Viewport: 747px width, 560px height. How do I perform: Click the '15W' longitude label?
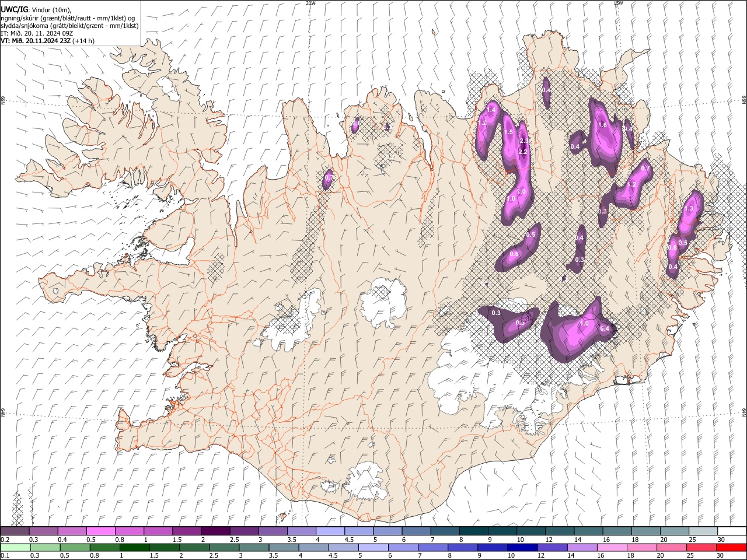(x=618, y=3)
